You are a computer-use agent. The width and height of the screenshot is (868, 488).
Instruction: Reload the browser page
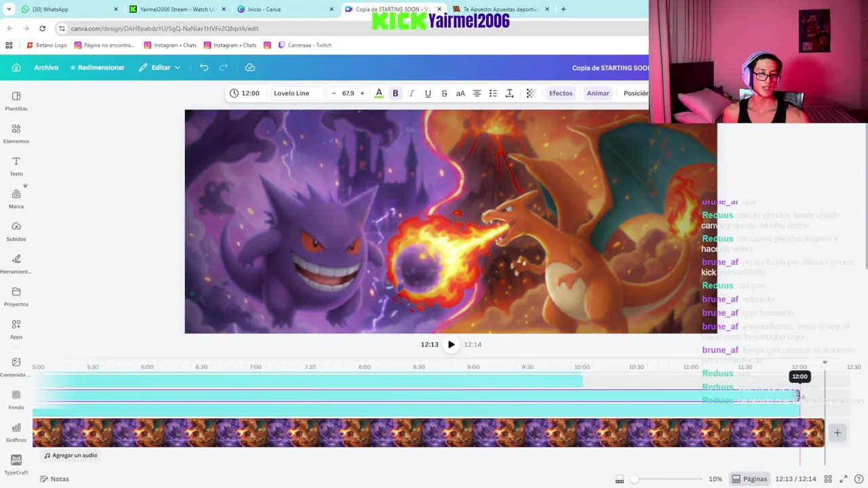click(x=43, y=28)
